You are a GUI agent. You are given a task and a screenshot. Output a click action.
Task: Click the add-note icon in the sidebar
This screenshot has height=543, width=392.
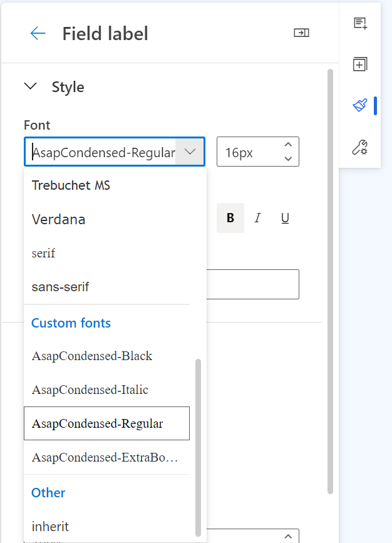pos(360,23)
